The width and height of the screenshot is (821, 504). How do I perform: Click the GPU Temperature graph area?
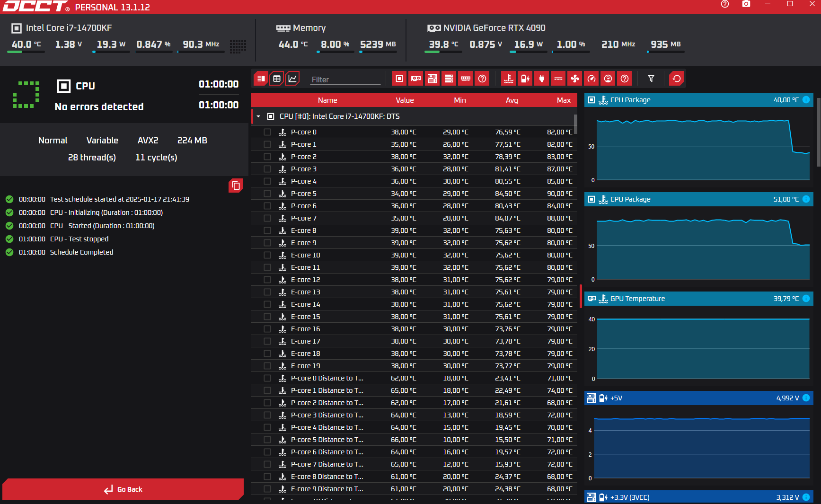[703, 349]
